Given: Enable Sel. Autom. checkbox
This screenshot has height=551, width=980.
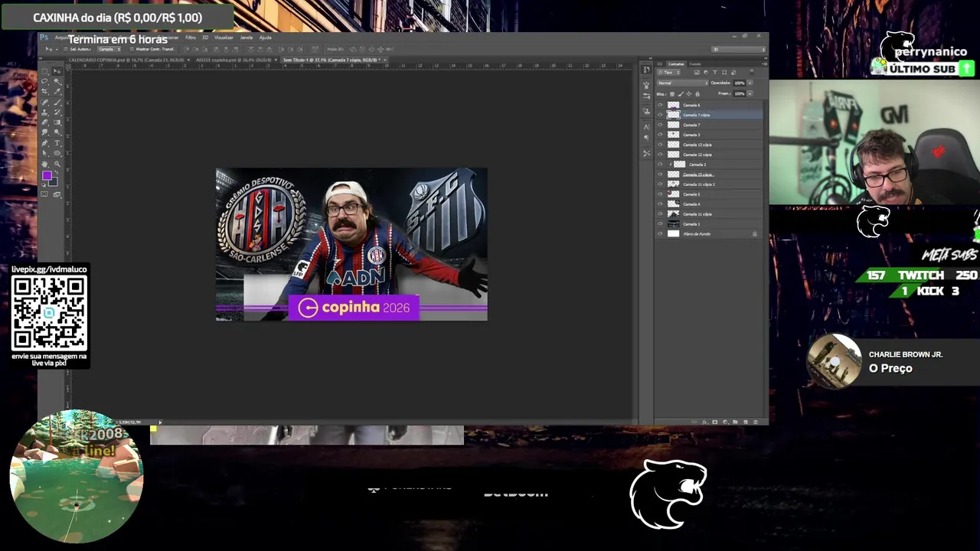Looking at the screenshot, I should (66, 49).
